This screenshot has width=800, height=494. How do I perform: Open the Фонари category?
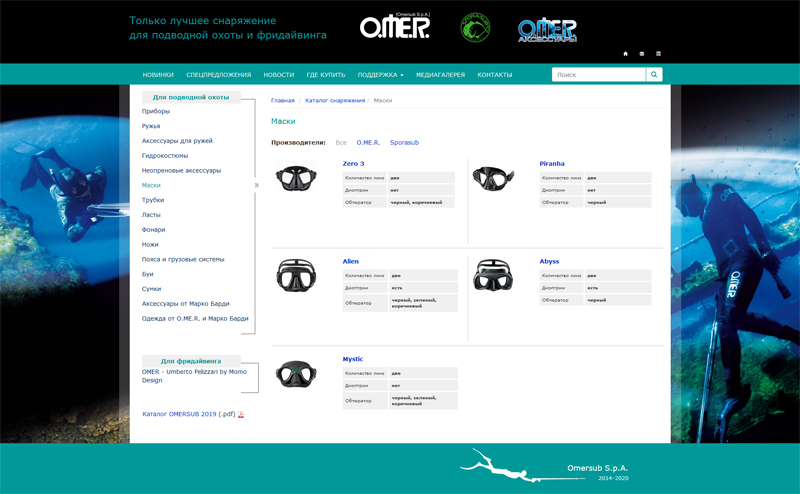pyautogui.click(x=153, y=230)
